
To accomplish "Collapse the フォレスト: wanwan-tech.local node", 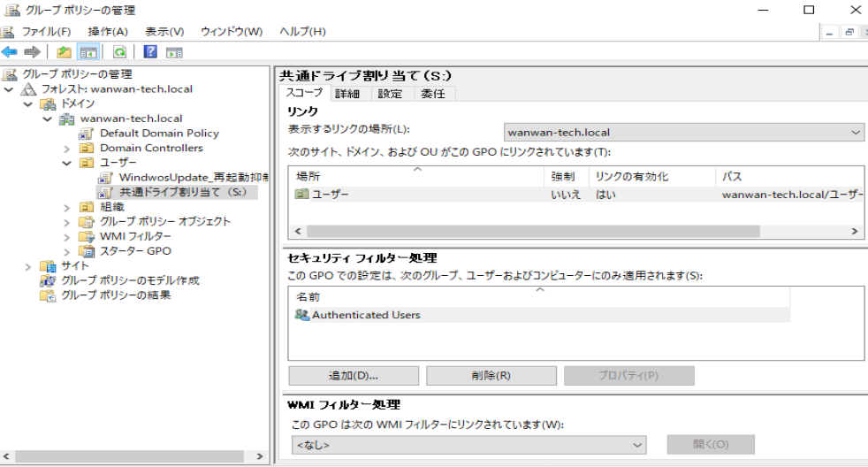I will coord(8,89).
